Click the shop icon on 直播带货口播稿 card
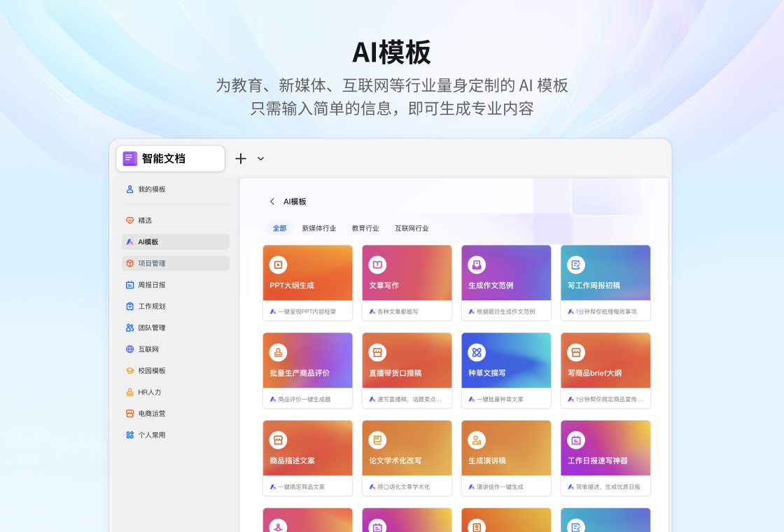Image resolution: width=784 pixels, height=532 pixels. pyautogui.click(x=377, y=353)
